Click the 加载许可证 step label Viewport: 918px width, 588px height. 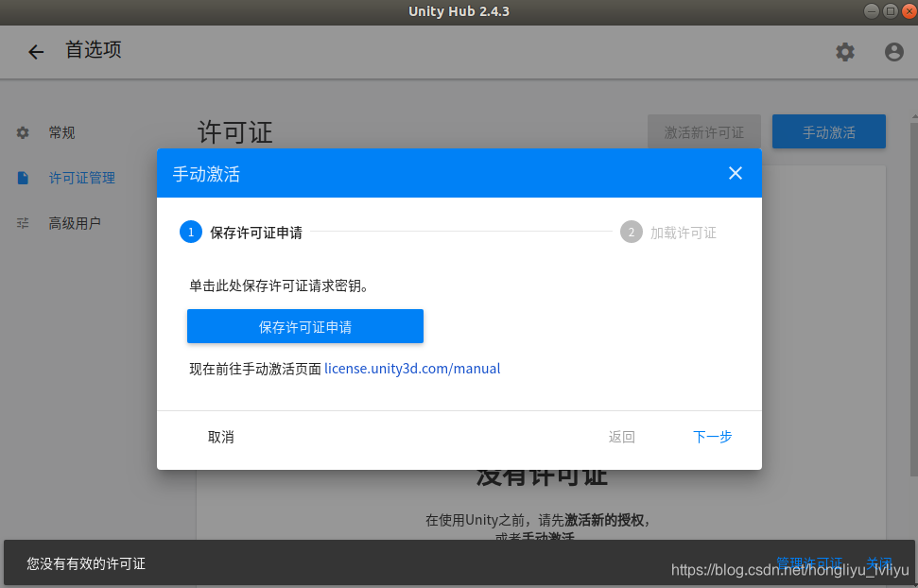[684, 233]
